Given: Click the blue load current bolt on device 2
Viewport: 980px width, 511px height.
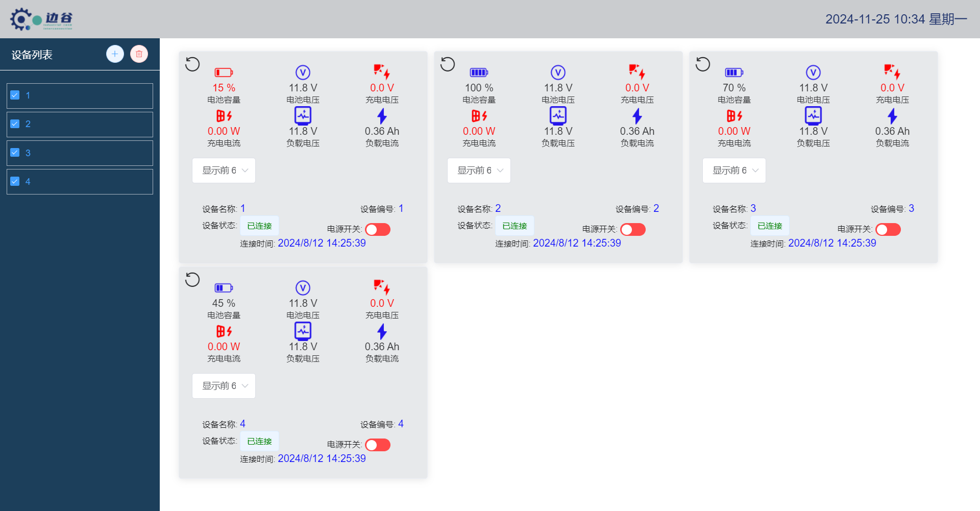Looking at the screenshot, I should [637, 116].
